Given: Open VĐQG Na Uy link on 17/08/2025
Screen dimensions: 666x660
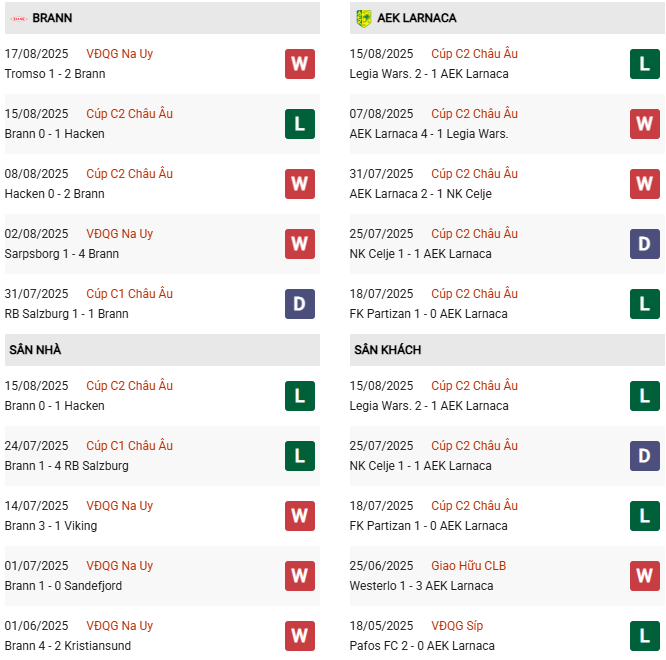Looking at the screenshot, I should [x=119, y=54].
